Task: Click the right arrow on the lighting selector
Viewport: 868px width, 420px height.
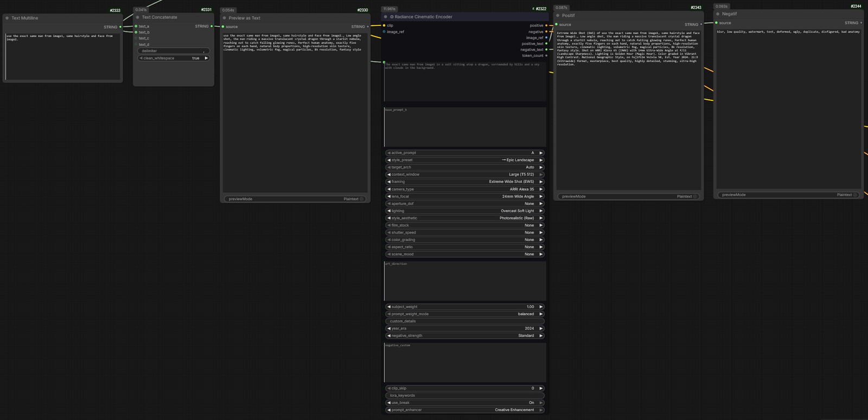Action: 541,211
